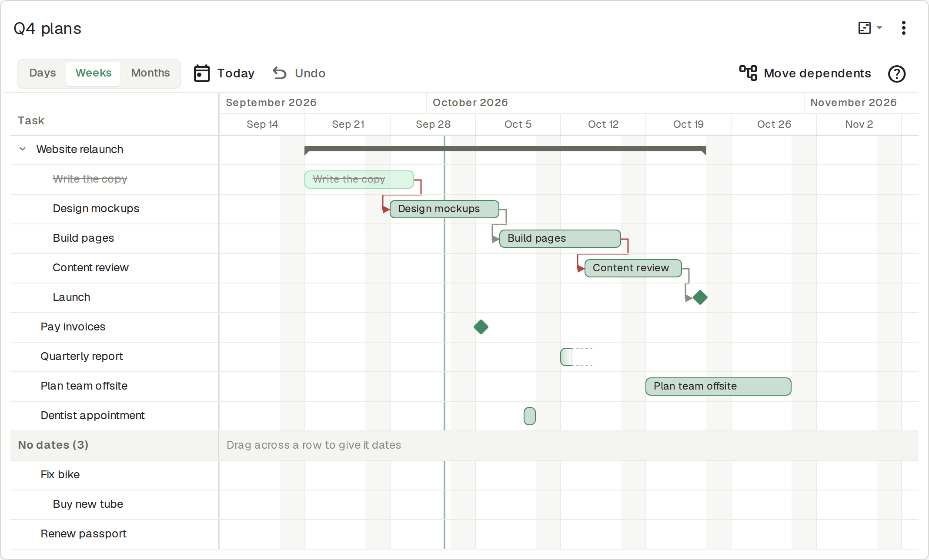This screenshot has height=560, width=929.
Task: Switch to Months view
Action: point(150,73)
